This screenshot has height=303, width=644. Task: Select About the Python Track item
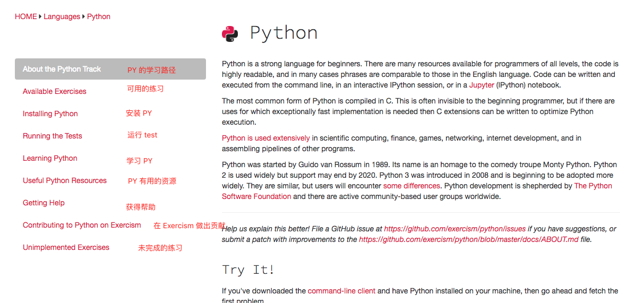point(62,69)
